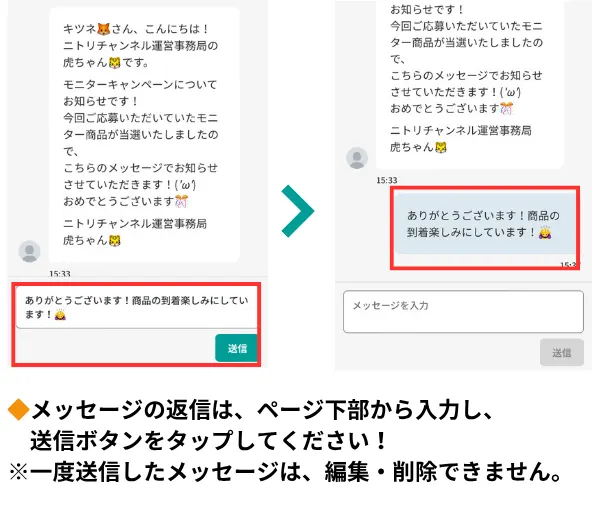Click the gray user avatar in right chat
Image resolution: width=600 pixels, height=518 pixels.
click(x=357, y=158)
